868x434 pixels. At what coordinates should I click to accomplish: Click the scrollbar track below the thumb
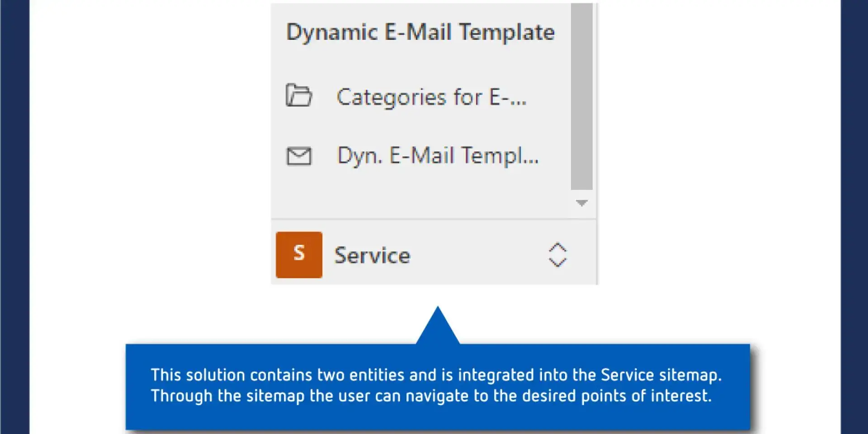point(581,194)
